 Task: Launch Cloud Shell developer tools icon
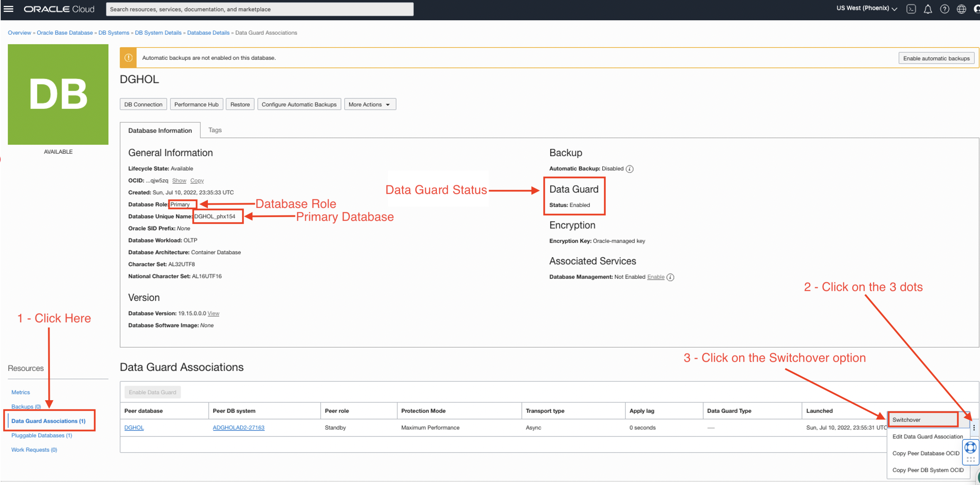pos(911,9)
